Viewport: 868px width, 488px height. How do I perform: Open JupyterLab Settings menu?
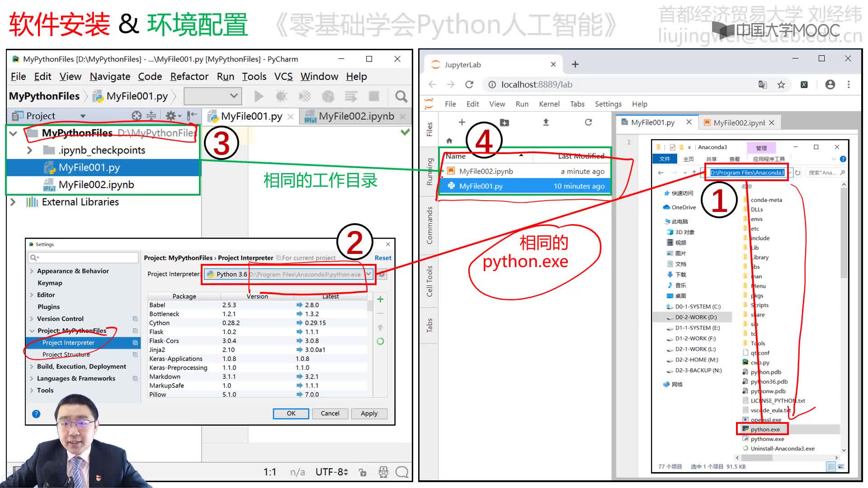[x=608, y=104]
